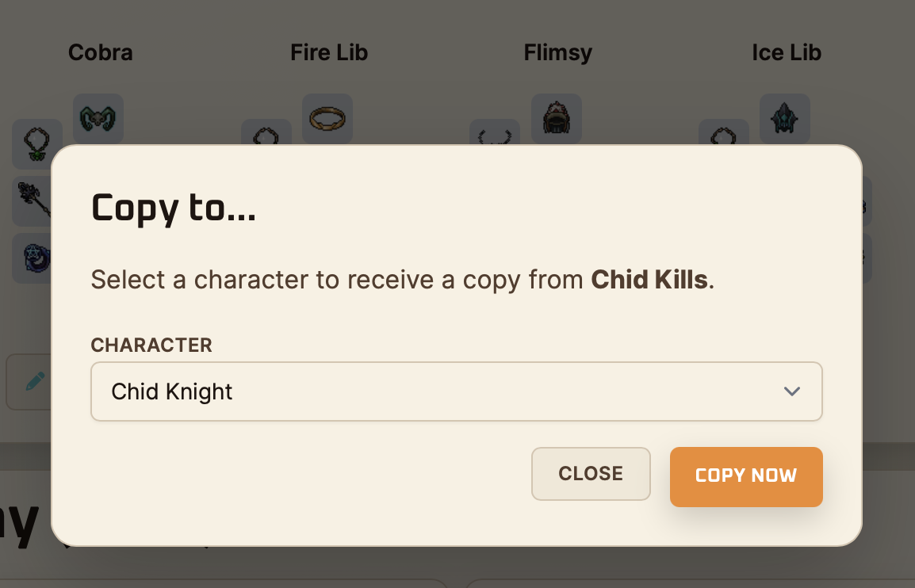Click the Ice Lib helmet icon
Image resolution: width=915 pixels, height=588 pixels.
(785, 119)
